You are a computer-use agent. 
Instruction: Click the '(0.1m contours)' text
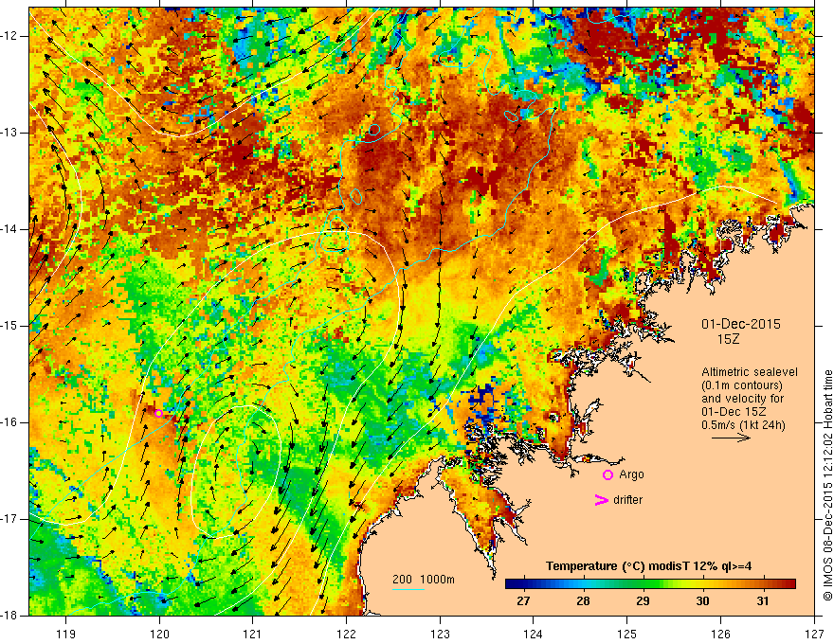(x=742, y=385)
